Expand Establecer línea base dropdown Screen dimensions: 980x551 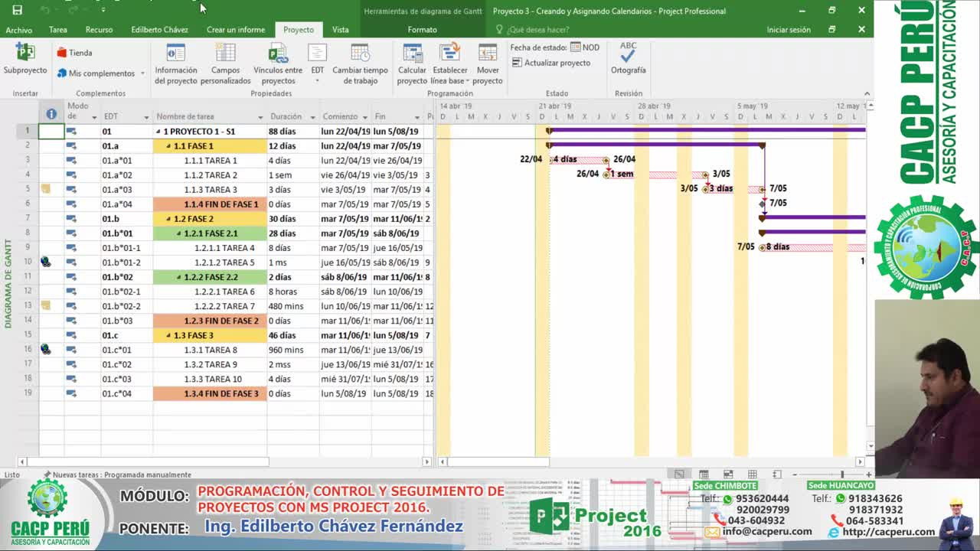click(x=467, y=81)
